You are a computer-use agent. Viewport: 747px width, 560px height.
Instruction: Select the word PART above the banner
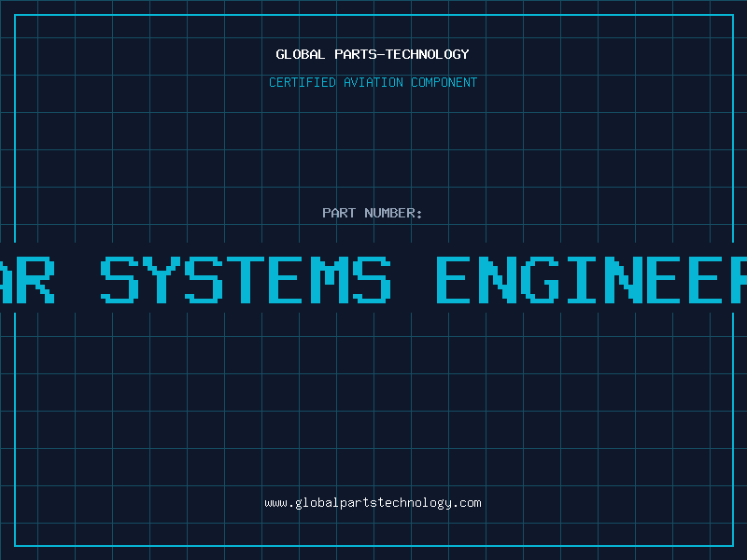(339, 213)
